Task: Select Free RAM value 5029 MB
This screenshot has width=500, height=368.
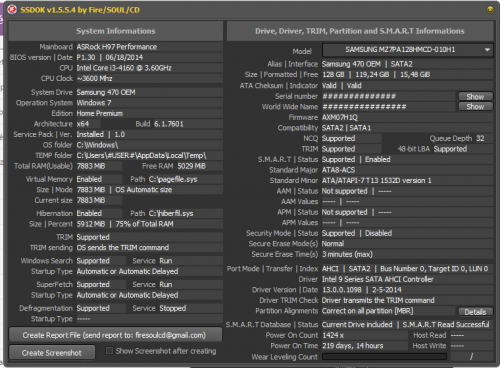Action: [191, 166]
